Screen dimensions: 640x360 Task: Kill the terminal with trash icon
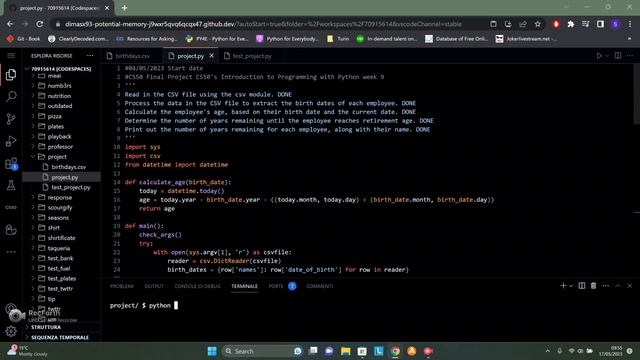tap(593, 286)
